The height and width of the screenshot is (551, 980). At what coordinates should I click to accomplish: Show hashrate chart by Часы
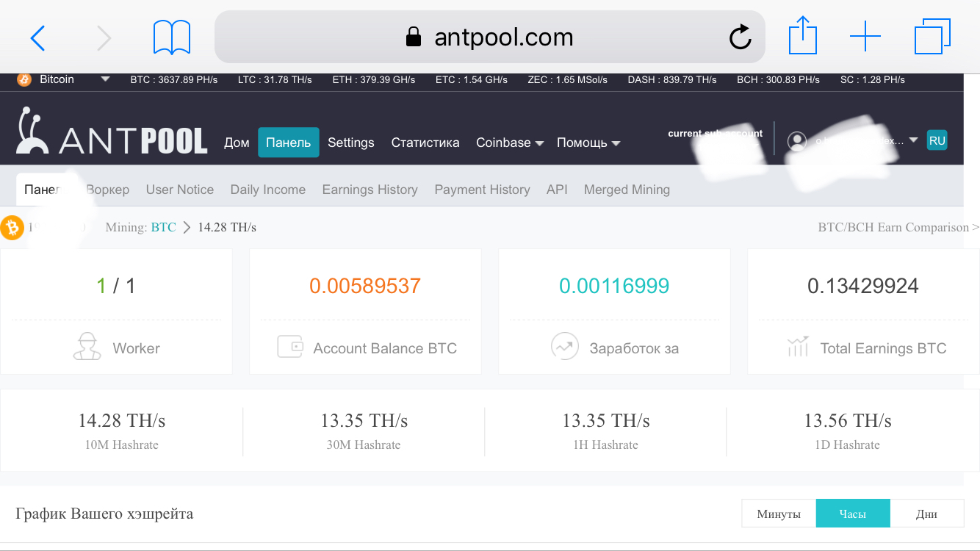coord(853,514)
